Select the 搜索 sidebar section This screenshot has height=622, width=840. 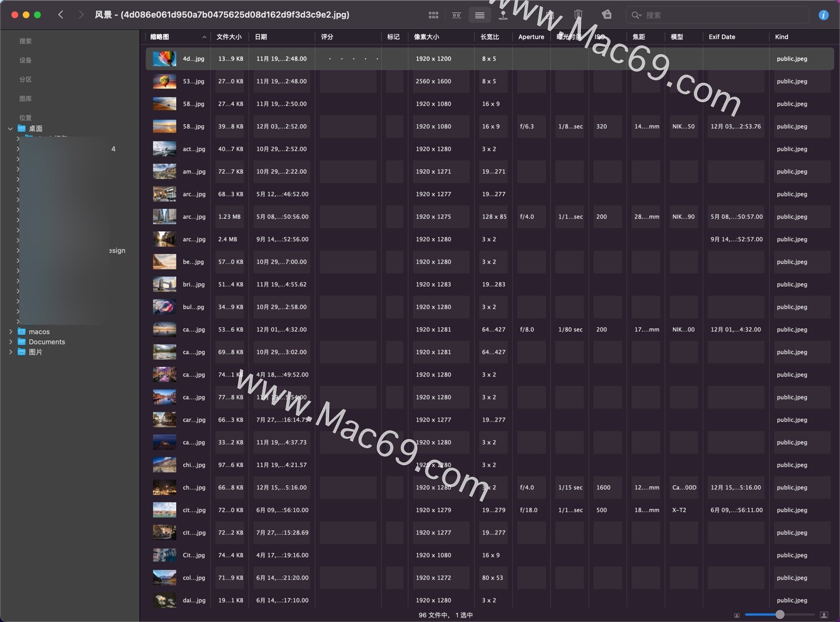[x=25, y=41]
